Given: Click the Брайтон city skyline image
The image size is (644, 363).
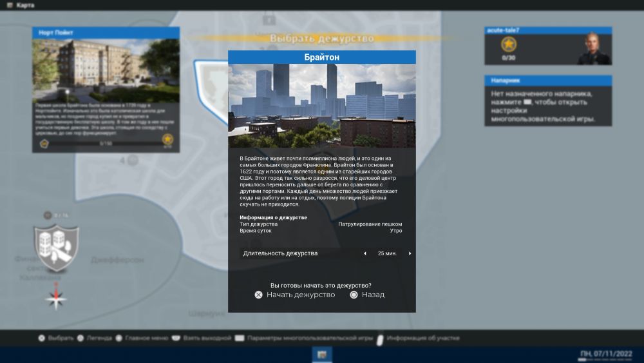Looking at the screenshot, I should [321, 106].
